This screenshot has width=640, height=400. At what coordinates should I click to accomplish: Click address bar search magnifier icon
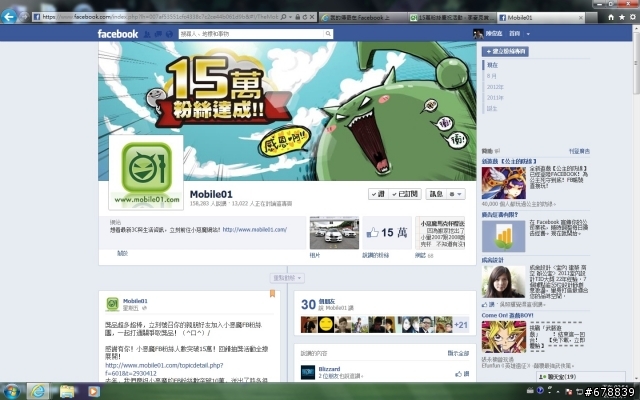pos(284,17)
